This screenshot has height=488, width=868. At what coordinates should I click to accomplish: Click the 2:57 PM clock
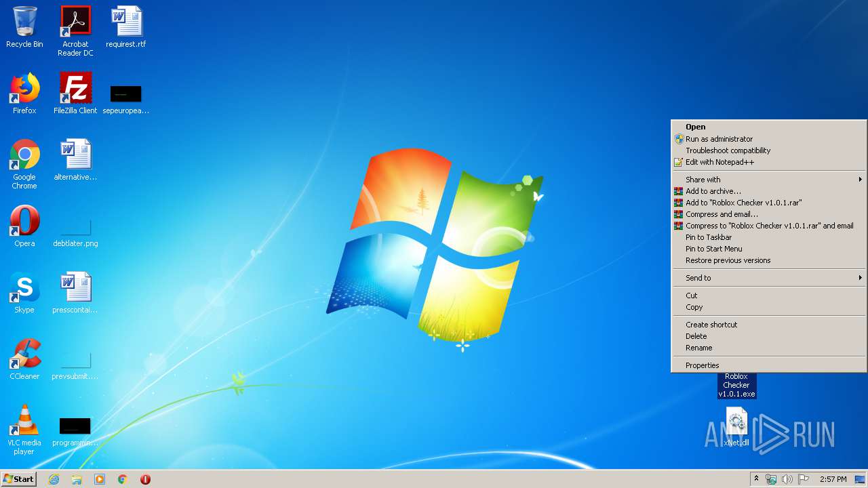point(833,479)
